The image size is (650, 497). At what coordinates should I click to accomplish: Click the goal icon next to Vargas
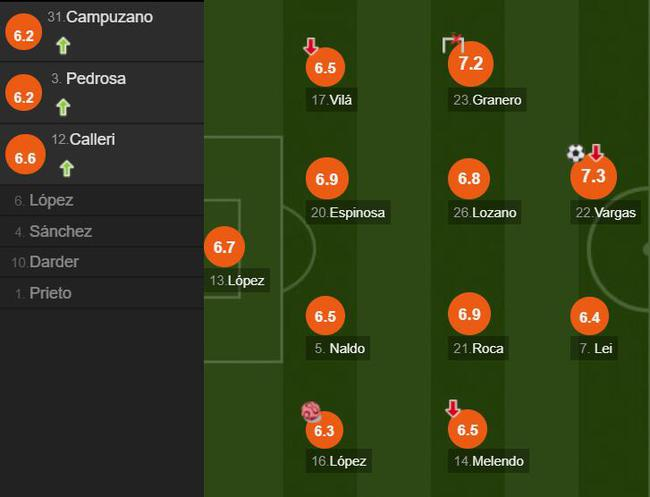point(575,153)
